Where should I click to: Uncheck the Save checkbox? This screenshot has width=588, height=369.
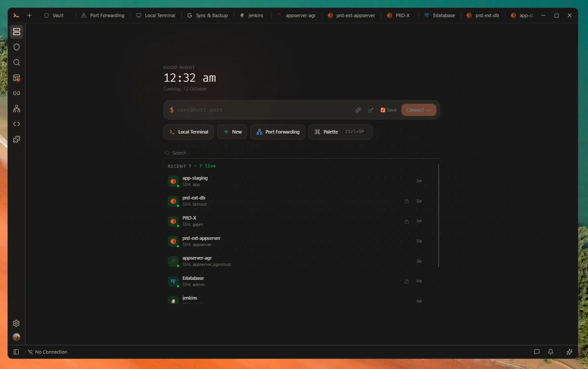383,110
